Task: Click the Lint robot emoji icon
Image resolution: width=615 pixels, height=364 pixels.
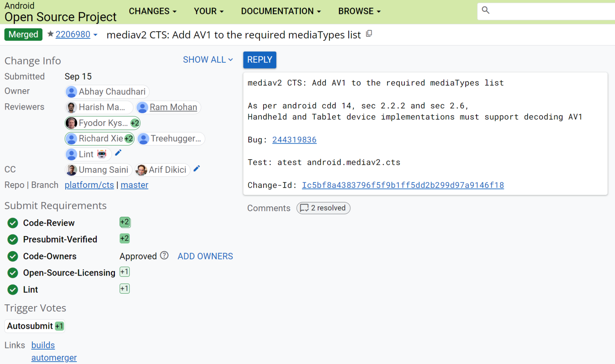Action: (102, 154)
